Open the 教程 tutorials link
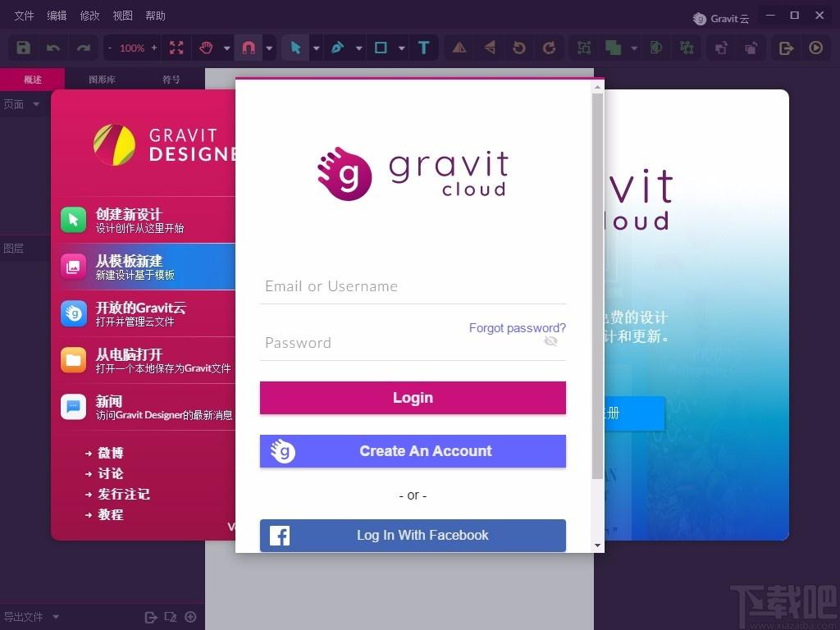840x630 pixels. tap(111, 514)
